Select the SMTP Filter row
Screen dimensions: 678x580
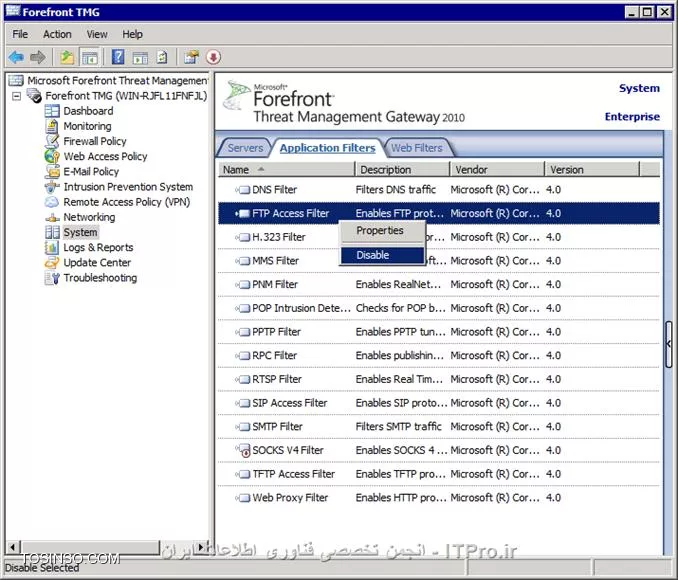coord(439,427)
